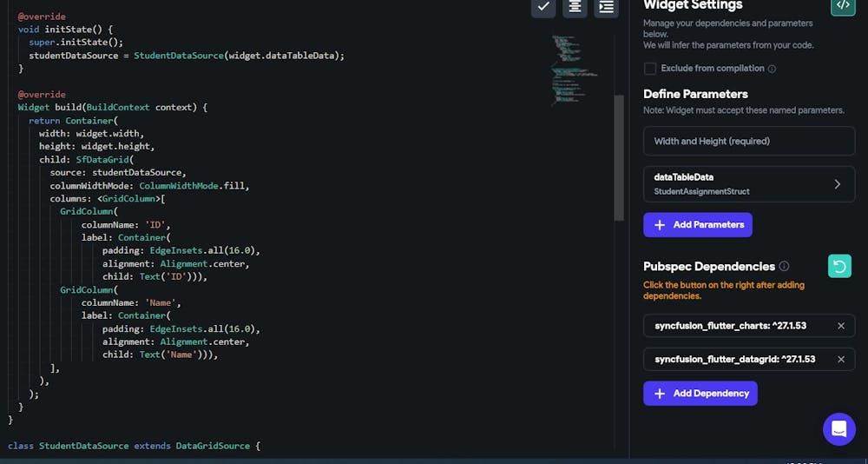Screen dimensions: 868x464
Task: Click the code editor vertical scrollbar
Action: click(x=620, y=158)
